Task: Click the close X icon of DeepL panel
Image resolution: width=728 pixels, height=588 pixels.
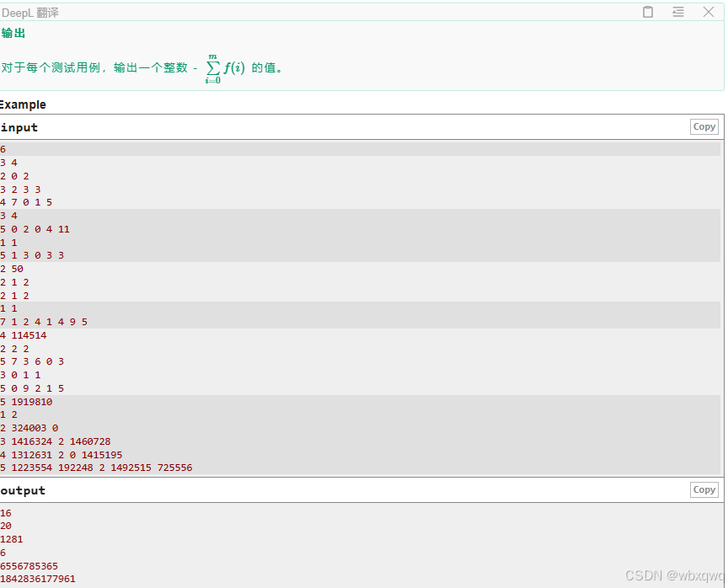Action: [x=708, y=12]
